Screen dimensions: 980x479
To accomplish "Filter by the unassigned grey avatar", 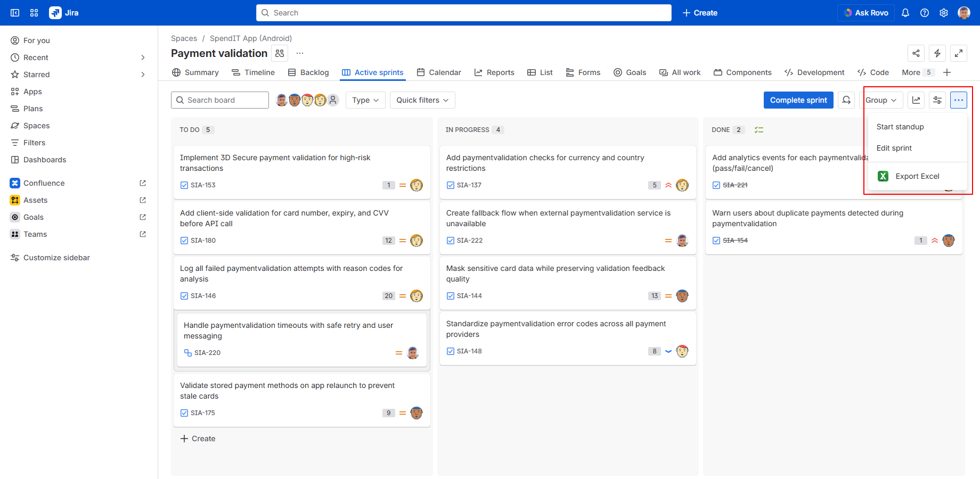I will click(333, 100).
